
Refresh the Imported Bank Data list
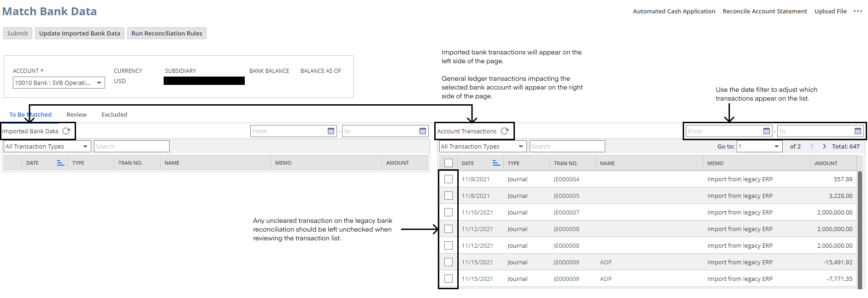66,131
